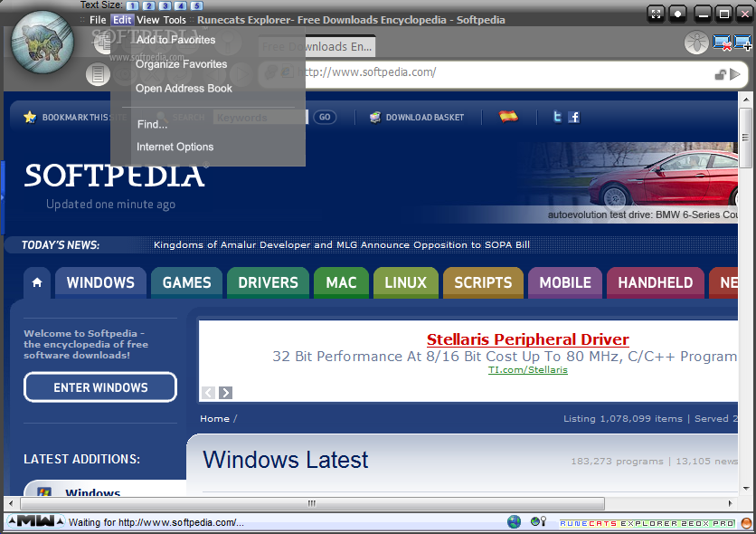Close the Edit menu from the menu bar

click(122, 20)
